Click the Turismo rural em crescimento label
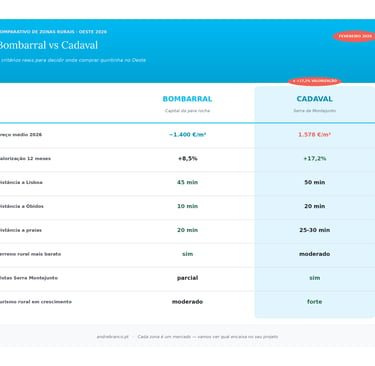This screenshot has height=366, width=375. tap(35, 302)
